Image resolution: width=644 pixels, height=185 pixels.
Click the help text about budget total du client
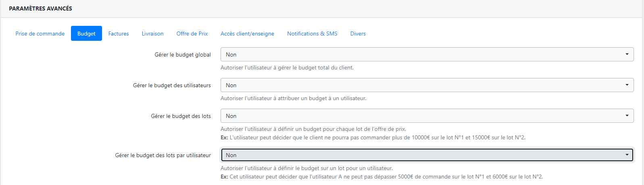(x=287, y=67)
